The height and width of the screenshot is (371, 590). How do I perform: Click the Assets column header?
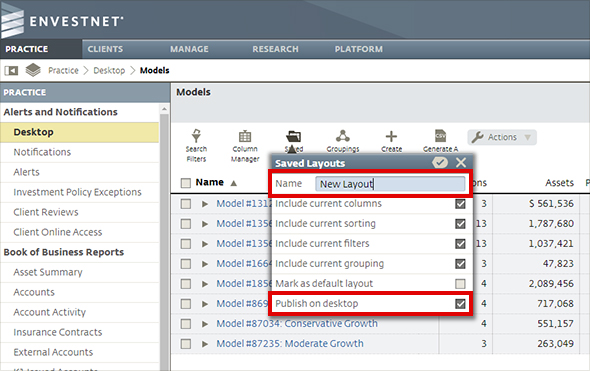pyautogui.click(x=559, y=183)
